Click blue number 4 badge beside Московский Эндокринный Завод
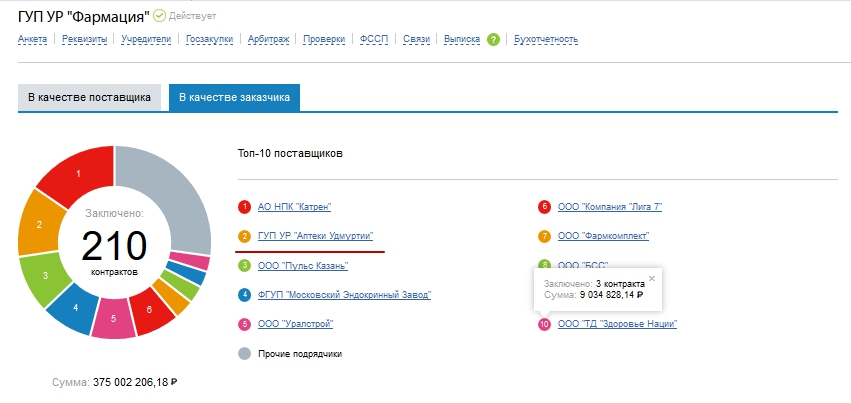 coord(244,295)
